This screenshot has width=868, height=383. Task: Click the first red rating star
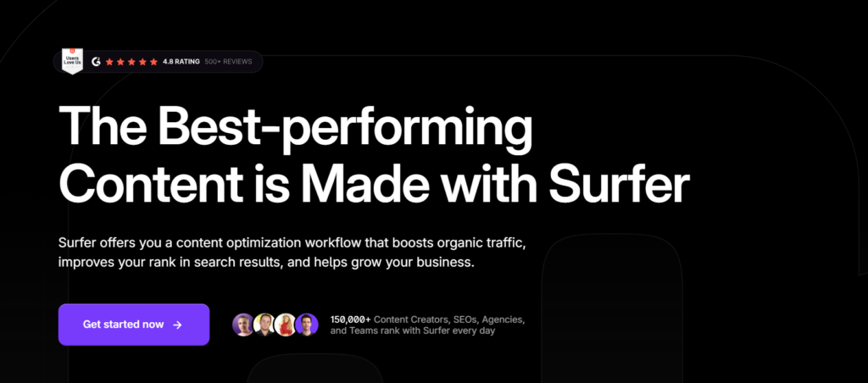click(109, 62)
